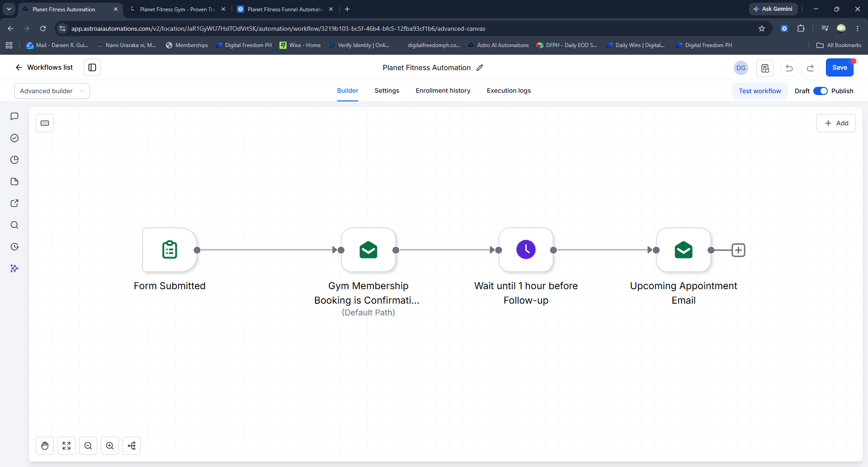The height and width of the screenshot is (467, 868).
Task: Click the Publish label
Action: coord(842,91)
